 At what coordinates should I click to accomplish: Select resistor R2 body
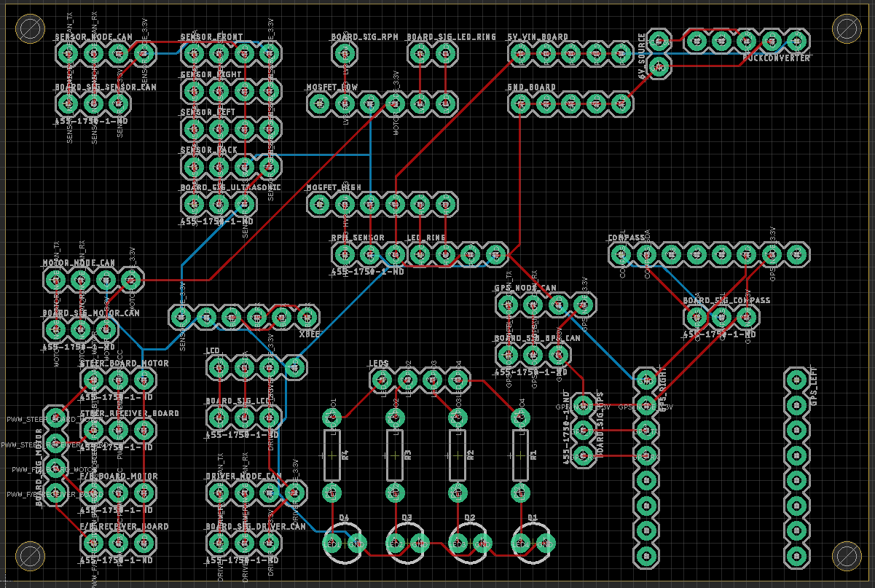[457, 455]
